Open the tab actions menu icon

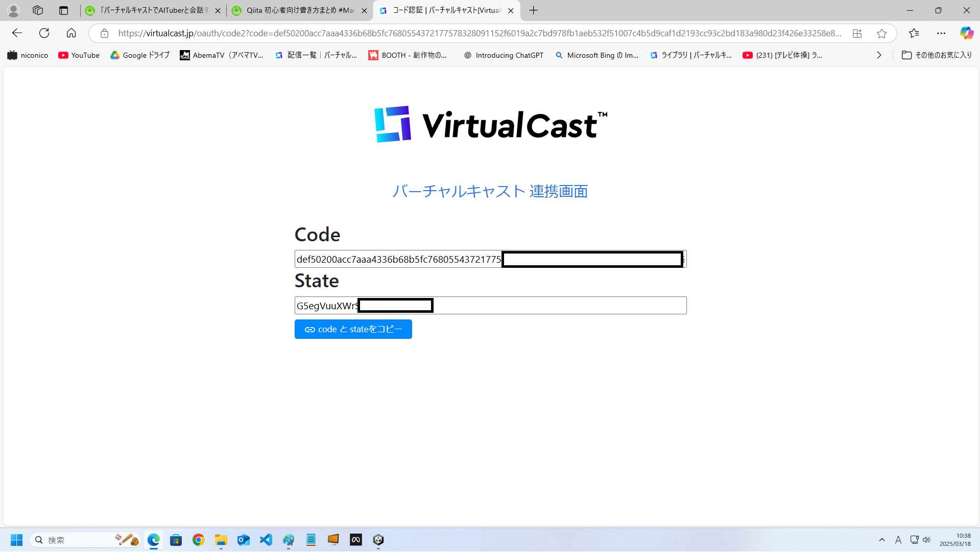(x=63, y=10)
